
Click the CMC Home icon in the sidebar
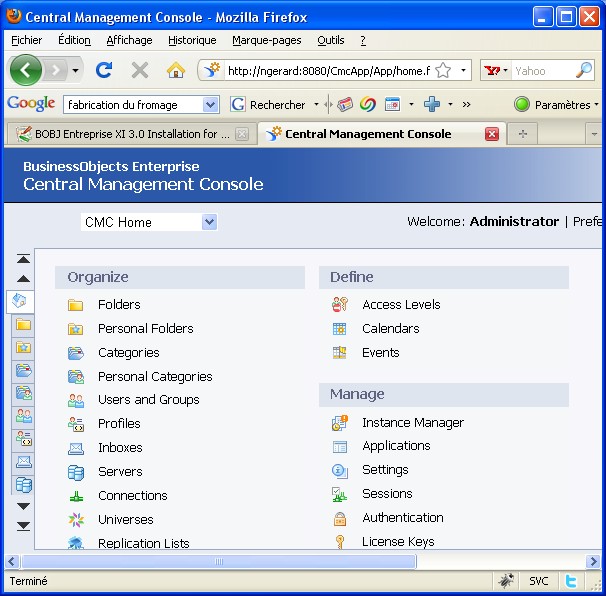tap(19, 301)
